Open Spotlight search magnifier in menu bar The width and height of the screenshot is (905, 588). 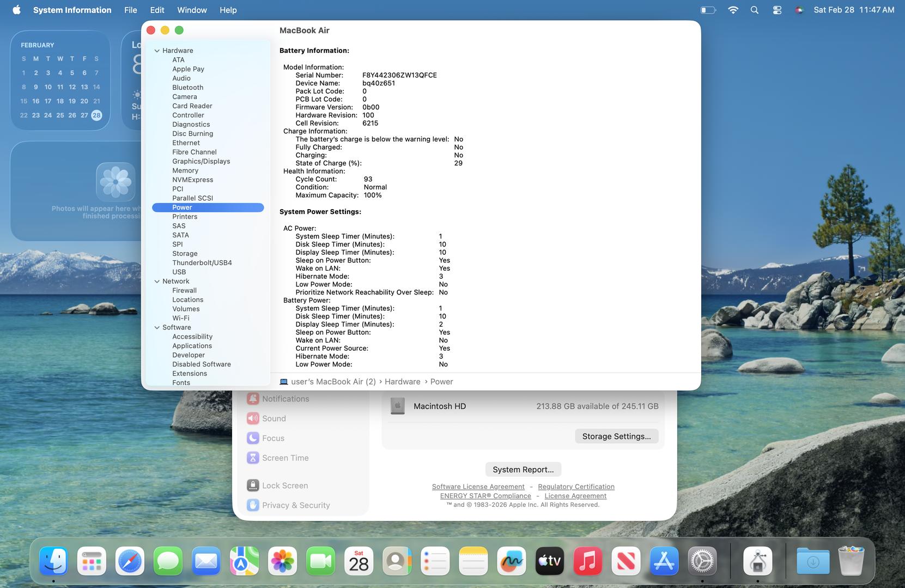click(x=754, y=10)
